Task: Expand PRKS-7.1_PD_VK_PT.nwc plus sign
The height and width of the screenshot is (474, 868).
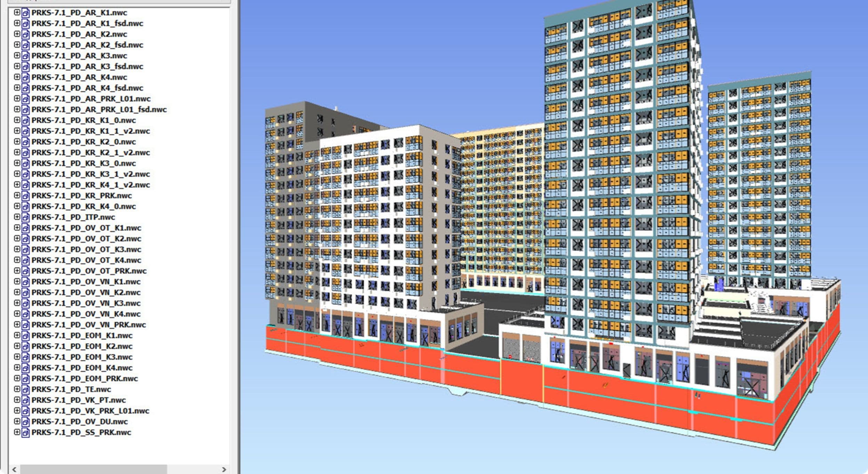Action: coord(16,400)
